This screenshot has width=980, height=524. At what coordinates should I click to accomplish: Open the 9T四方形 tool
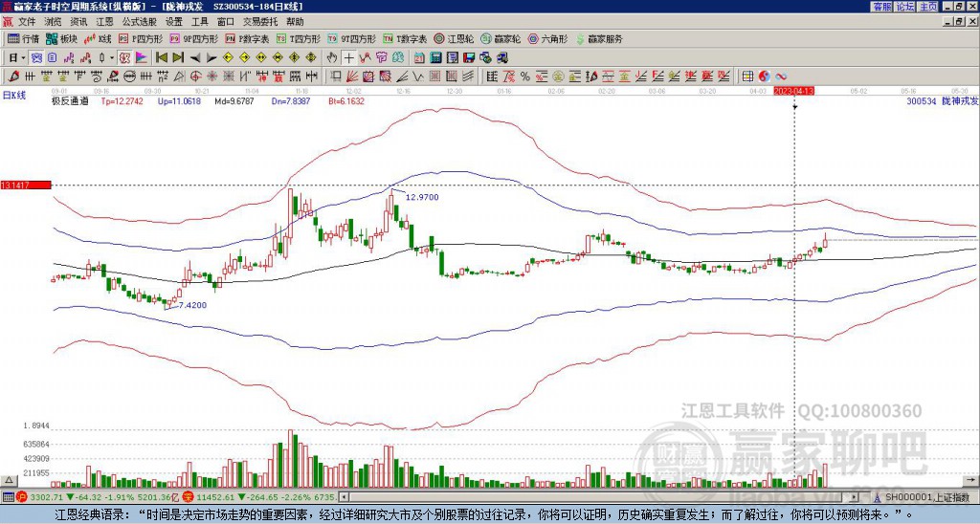pyautogui.click(x=351, y=38)
